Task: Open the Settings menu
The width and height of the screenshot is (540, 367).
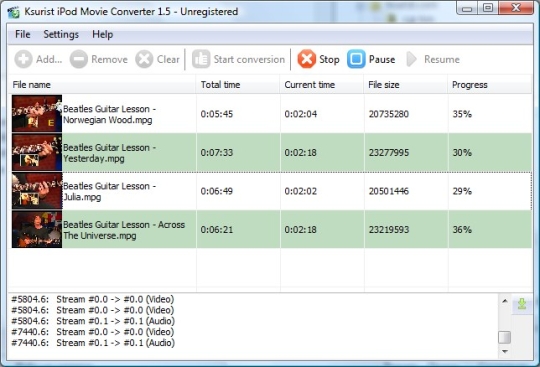Action: [61, 34]
